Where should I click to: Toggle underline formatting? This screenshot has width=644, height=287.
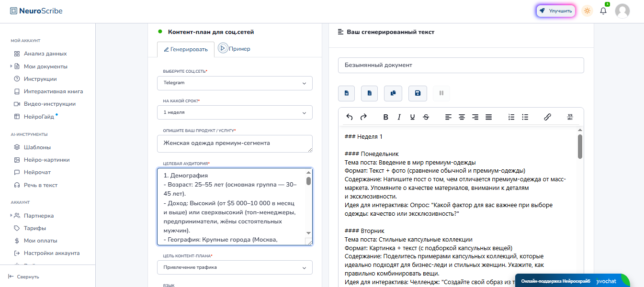(x=412, y=117)
